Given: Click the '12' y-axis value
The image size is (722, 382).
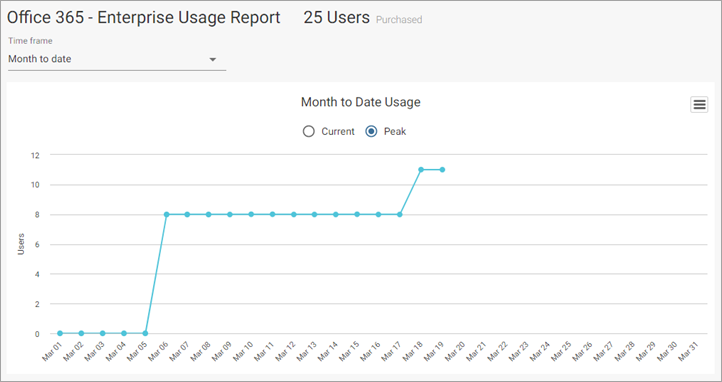Looking at the screenshot, I should 35,156.
